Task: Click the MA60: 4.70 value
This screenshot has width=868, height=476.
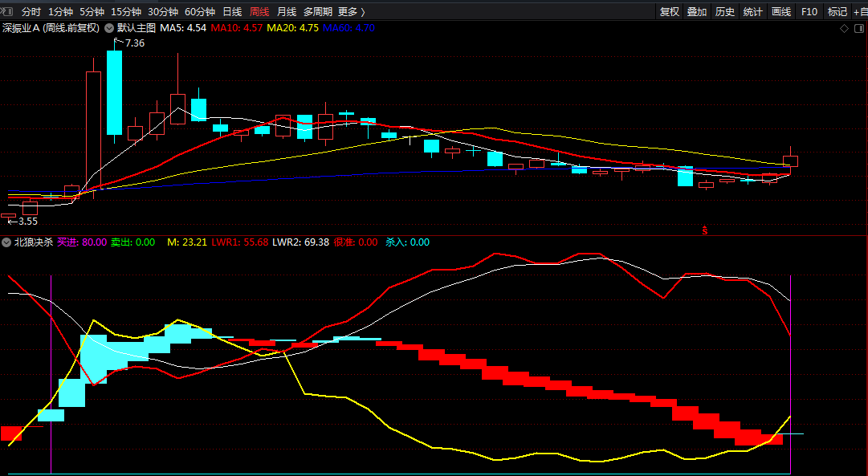Action: (348, 28)
